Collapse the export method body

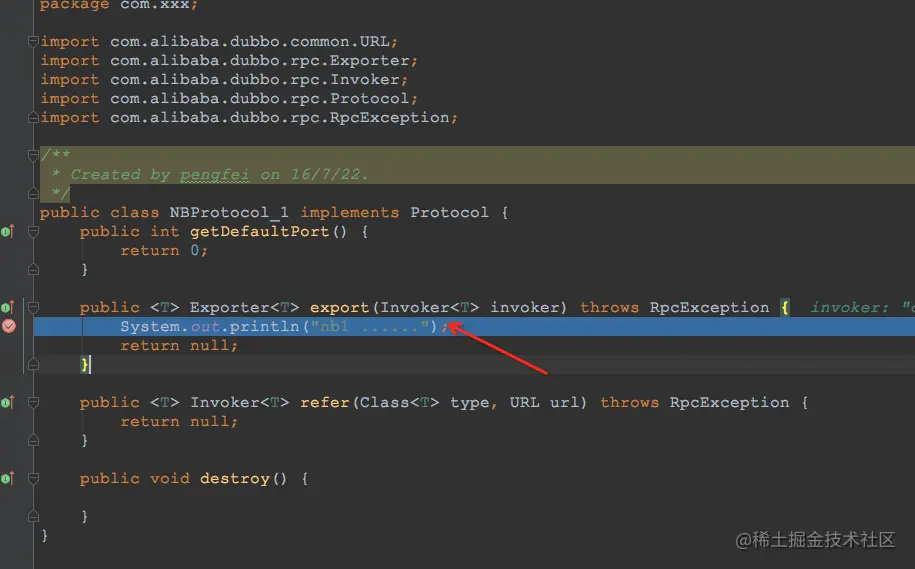tap(33, 307)
